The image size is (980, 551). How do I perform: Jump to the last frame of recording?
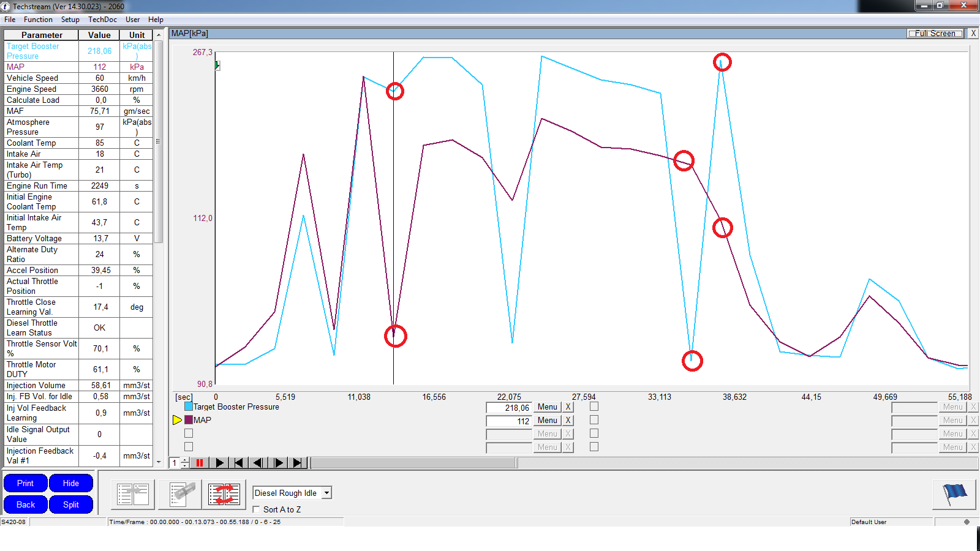pyautogui.click(x=298, y=463)
